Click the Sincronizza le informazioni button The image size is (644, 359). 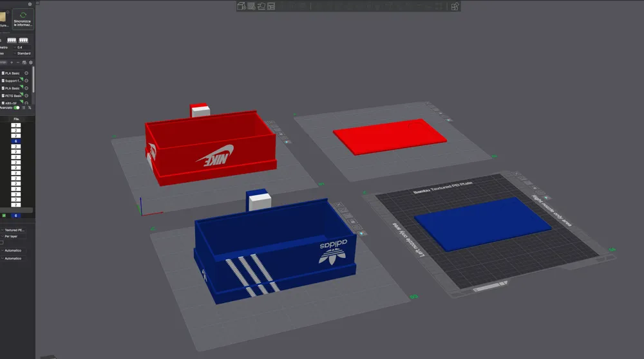pyautogui.click(x=23, y=19)
